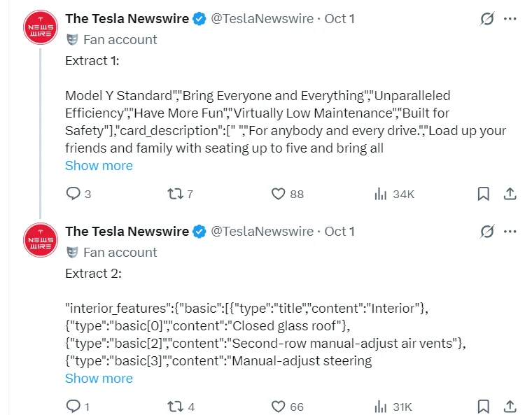Like the Extract 1 post

(279, 194)
